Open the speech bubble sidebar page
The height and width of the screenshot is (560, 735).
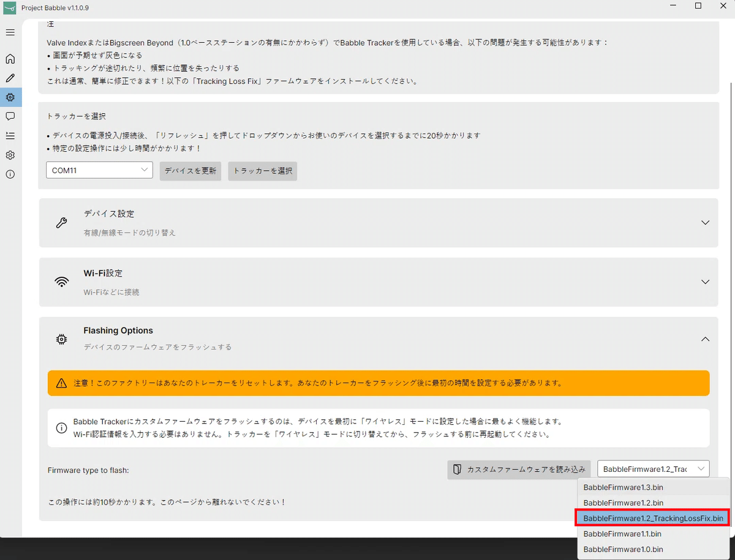pos(10,116)
